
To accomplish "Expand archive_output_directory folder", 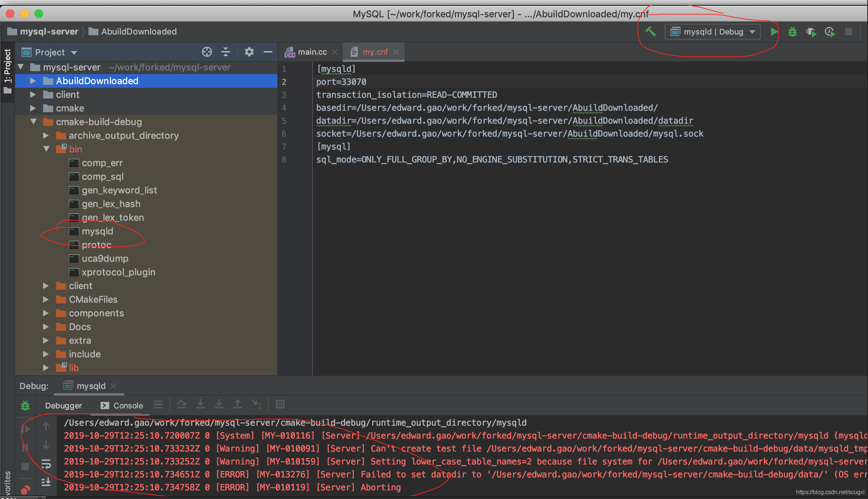I will click(46, 136).
